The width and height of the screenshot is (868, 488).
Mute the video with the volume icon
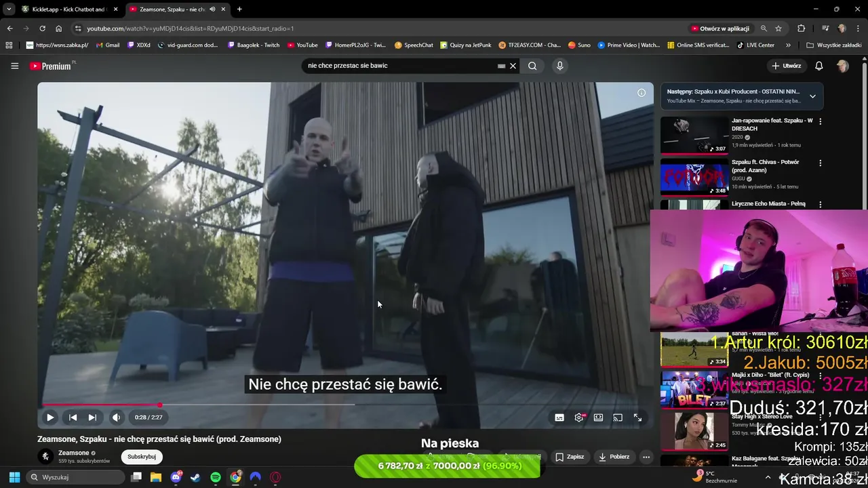117,418
